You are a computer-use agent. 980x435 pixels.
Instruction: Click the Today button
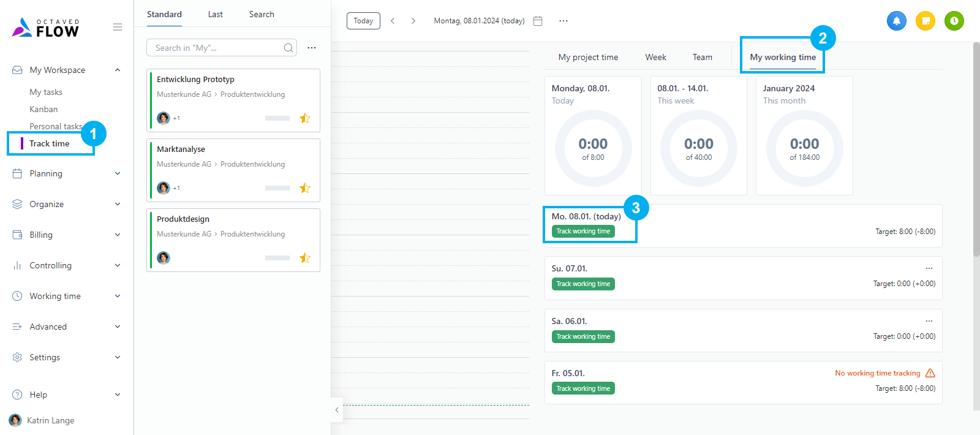point(363,21)
